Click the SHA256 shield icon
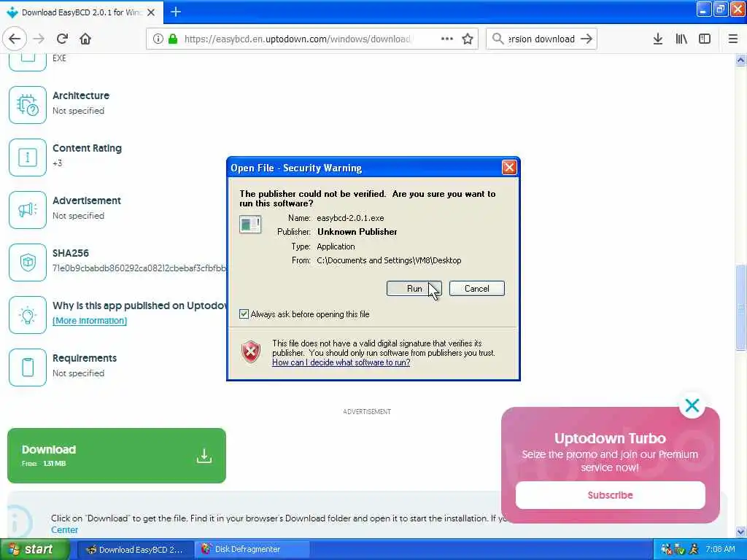The image size is (747, 560). tap(28, 262)
